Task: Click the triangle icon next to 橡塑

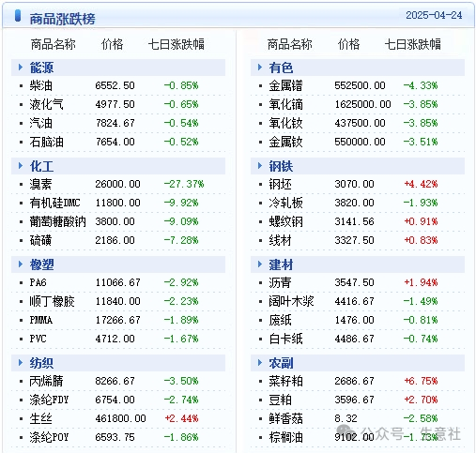Action: point(21,264)
